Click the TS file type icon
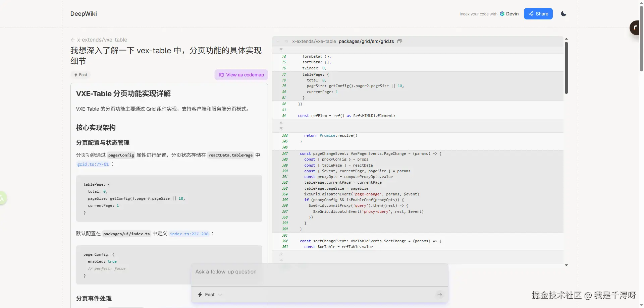Image resolution: width=644 pixels, height=308 pixels. pos(286,42)
